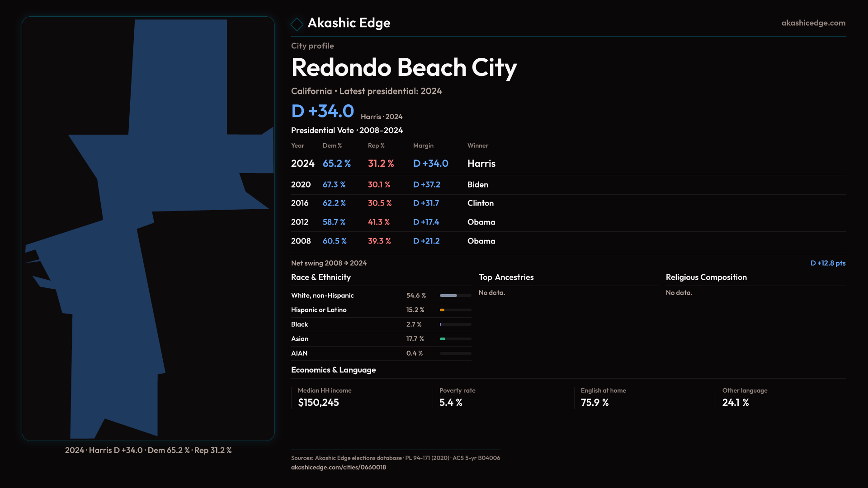The image size is (868, 488).
Task: Click the 2016 Clinton winner cell
Action: tap(480, 203)
